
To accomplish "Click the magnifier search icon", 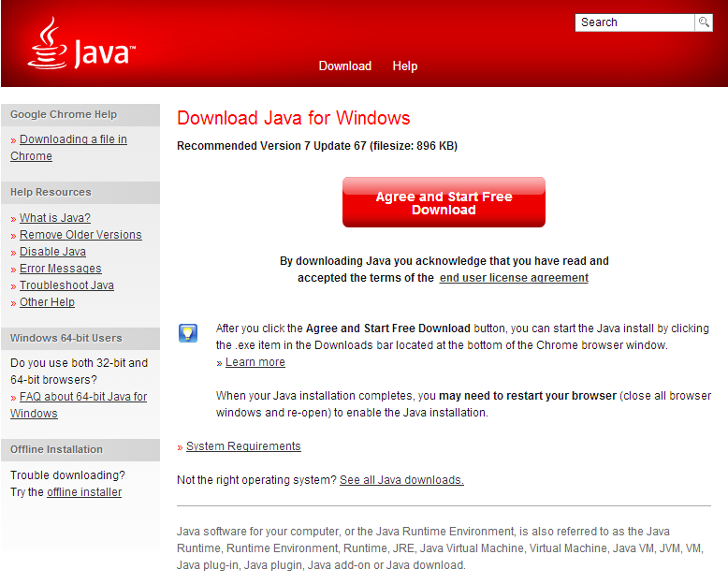I will 704,22.
